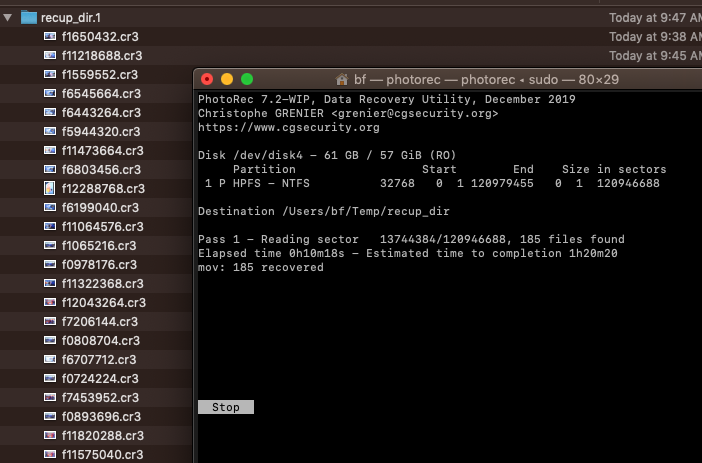702x463 pixels.
Task: Click the https://www.cgsecurity.org URL in Terminal
Action: tap(289, 128)
